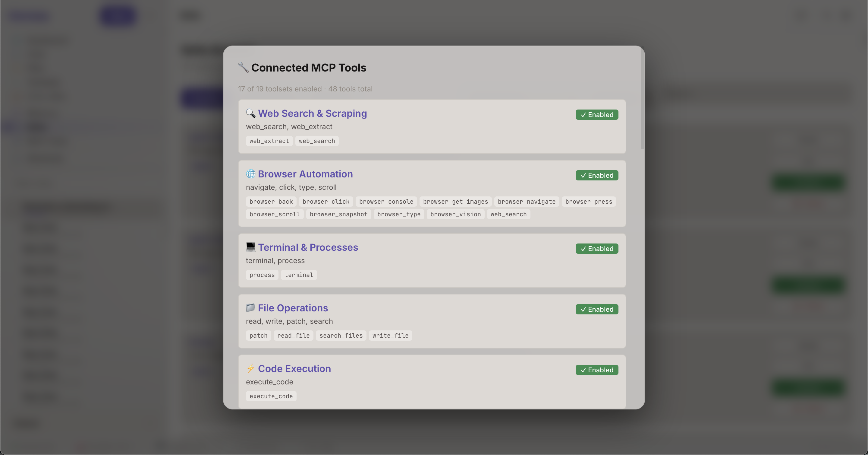Click the execute_code tool tag
The image size is (868, 455).
(x=271, y=396)
